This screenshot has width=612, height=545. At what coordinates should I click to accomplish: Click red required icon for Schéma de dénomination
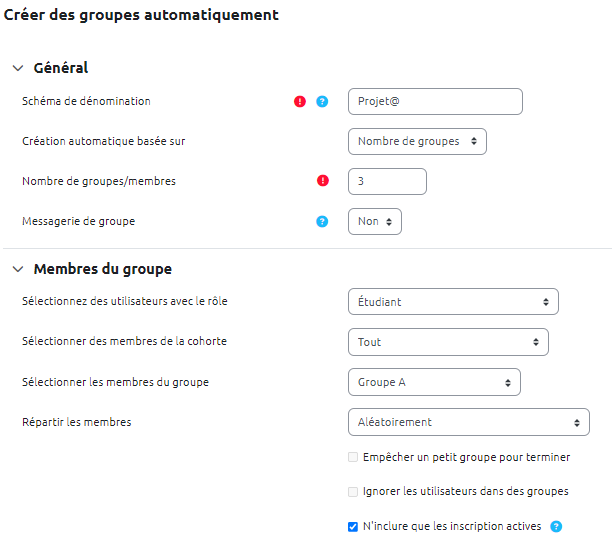(x=300, y=102)
